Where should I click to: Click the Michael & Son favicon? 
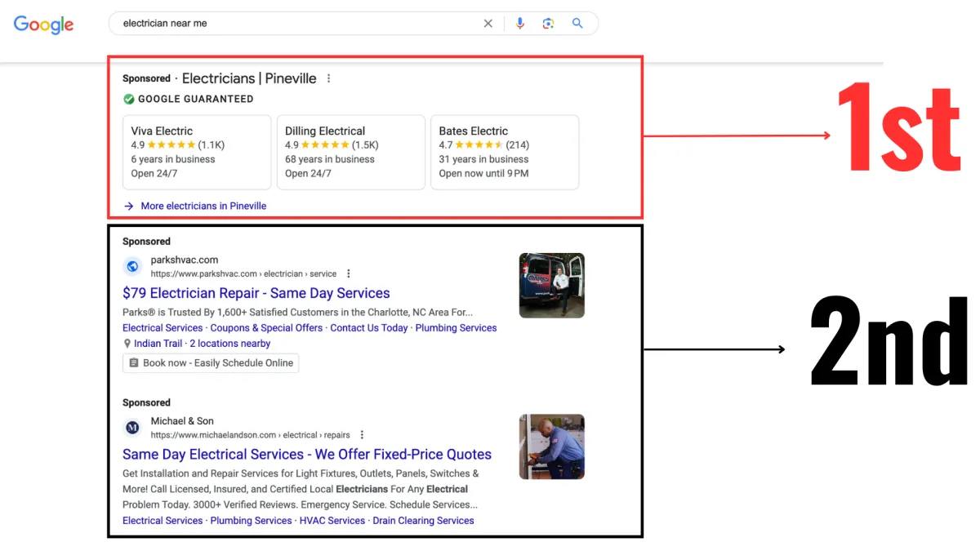tap(132, 428)
